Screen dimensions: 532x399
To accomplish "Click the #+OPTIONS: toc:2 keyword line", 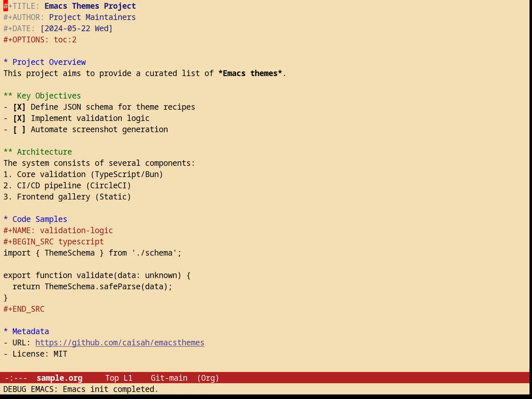I will (x=40, y=40).
